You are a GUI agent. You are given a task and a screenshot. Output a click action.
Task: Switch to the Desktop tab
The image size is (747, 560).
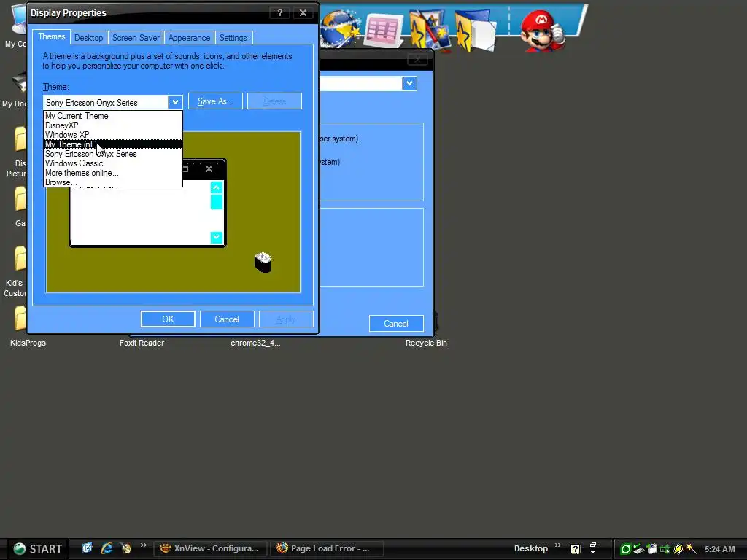88,38
